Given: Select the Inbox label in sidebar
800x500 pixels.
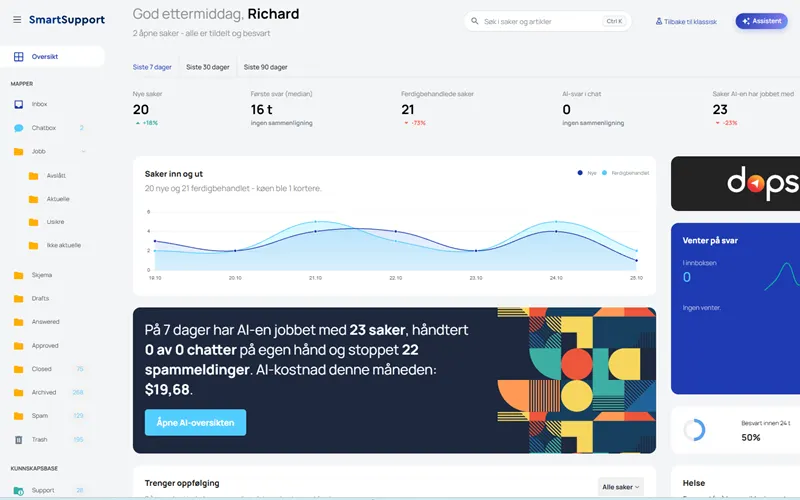Looking at the screenshot, I should coord(39,104).
